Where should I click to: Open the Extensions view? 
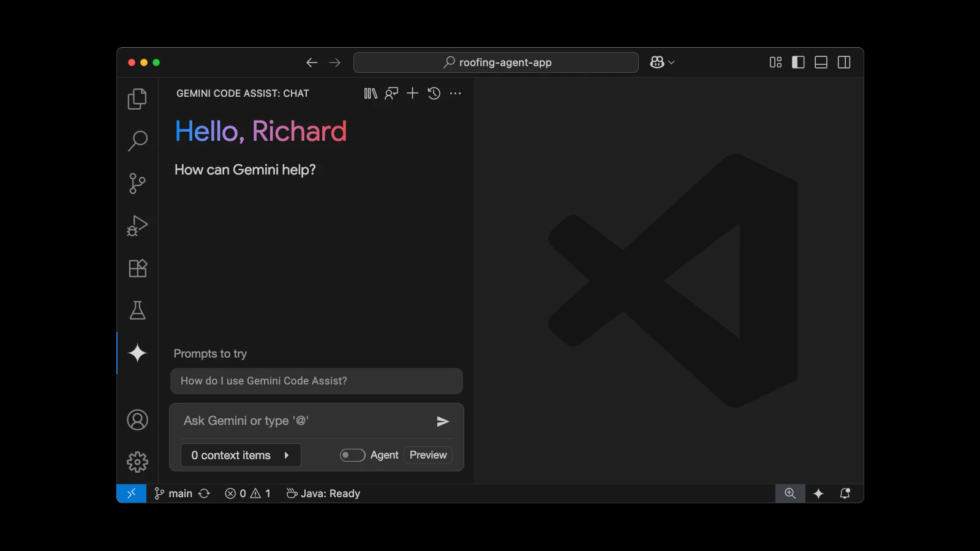[x=137, y=268]
